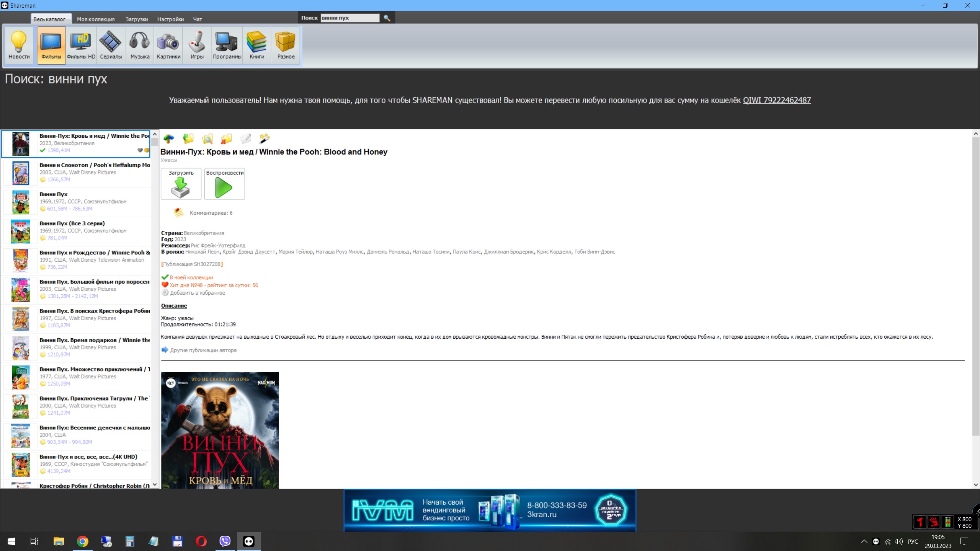Viewport: 980px width, 551px height.
Task: Switch the РУС input language
Action: point(913,541)
